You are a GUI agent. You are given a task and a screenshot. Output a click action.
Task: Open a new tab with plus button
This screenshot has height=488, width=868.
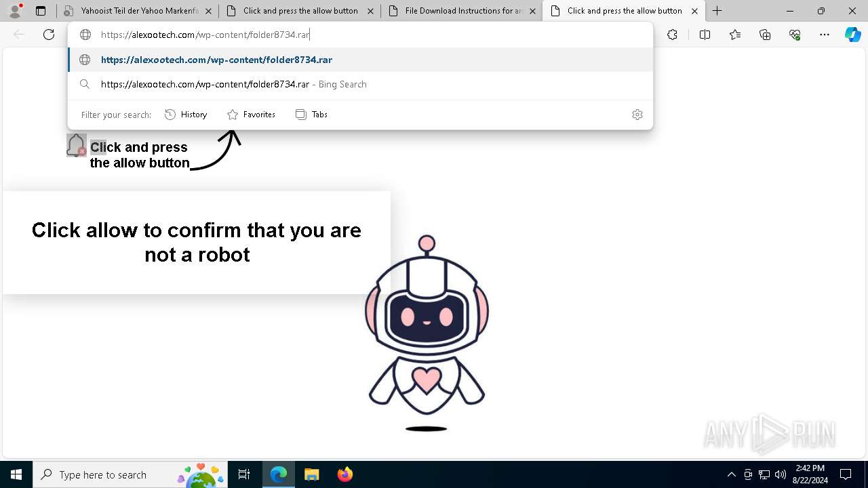tap(717, 11)
